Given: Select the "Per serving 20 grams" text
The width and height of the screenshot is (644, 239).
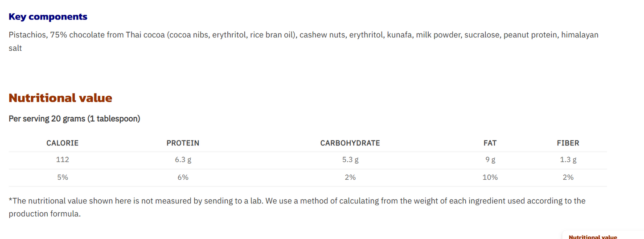Looking at the screenshot, I should pos(74,119).
